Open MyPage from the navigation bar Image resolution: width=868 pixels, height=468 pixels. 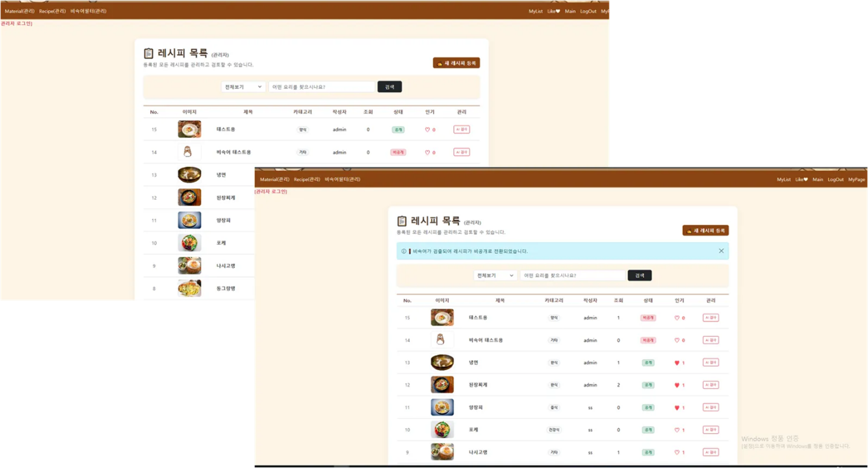(856, 180)
